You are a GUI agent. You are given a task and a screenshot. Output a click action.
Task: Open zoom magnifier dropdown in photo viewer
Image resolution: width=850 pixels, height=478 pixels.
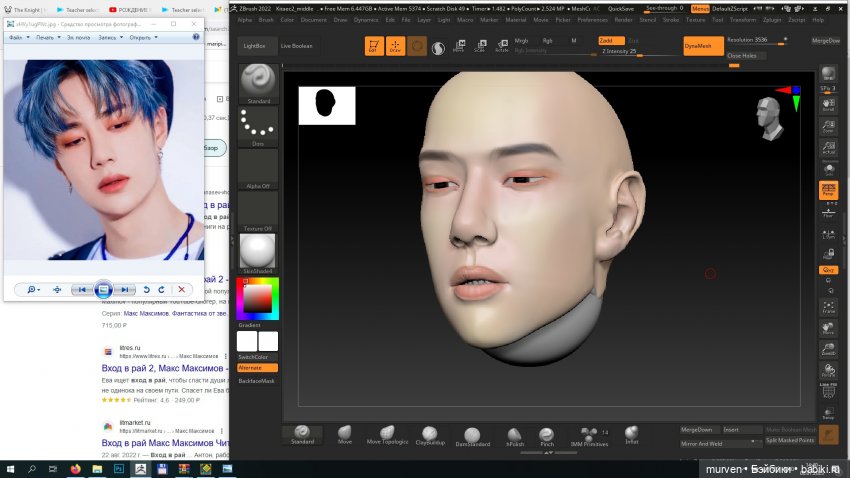pos(34,289)
